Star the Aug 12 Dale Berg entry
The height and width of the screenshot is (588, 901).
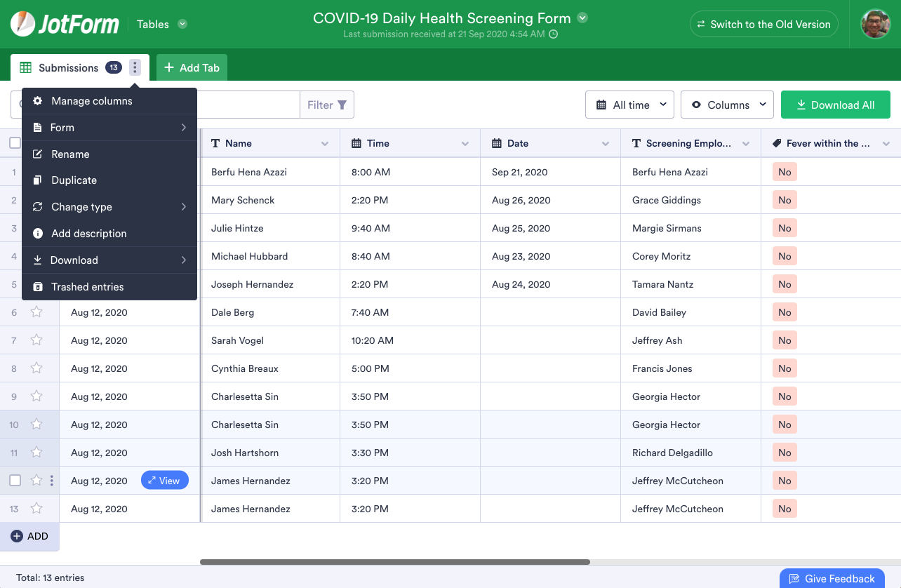pos(36,312)
